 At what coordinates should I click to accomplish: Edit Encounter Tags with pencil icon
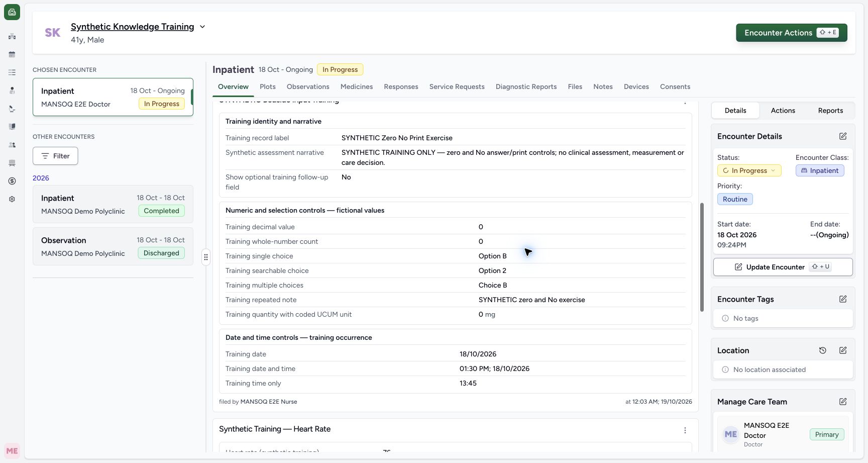coord(843,299)
